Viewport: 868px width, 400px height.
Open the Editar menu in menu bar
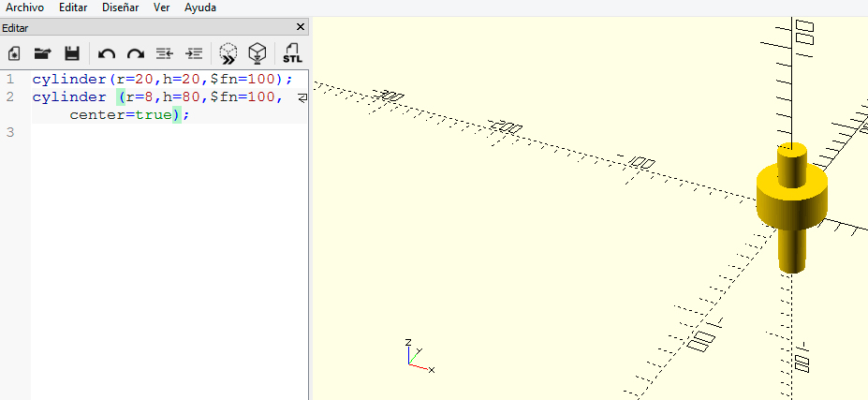pyautogui.click(x=73, y=7)
